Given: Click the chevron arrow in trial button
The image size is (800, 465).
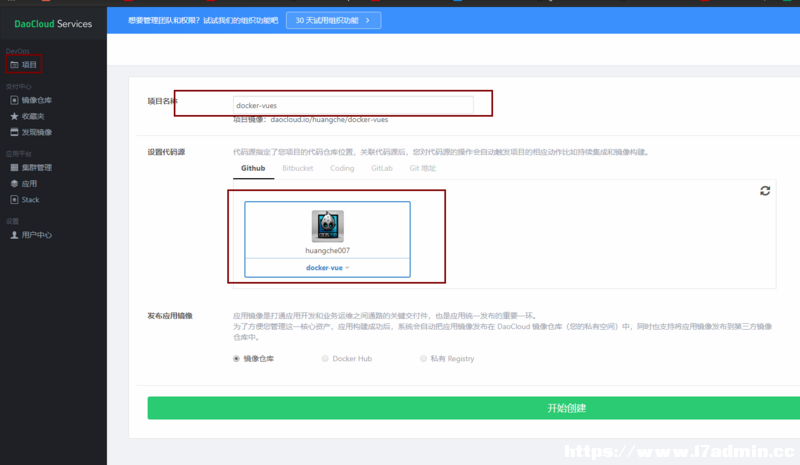Looking at the screenshot, I should coord(367,20).
